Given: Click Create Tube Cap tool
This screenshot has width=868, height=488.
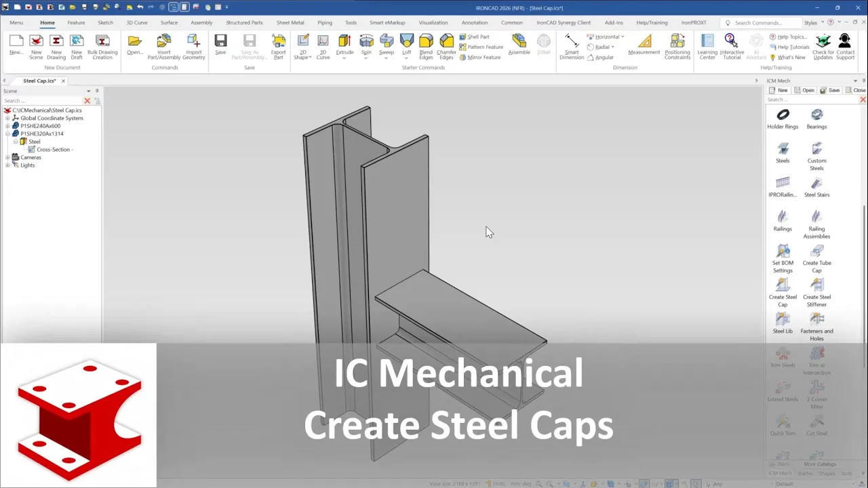Looking at the screenshot, I should 816,259.
